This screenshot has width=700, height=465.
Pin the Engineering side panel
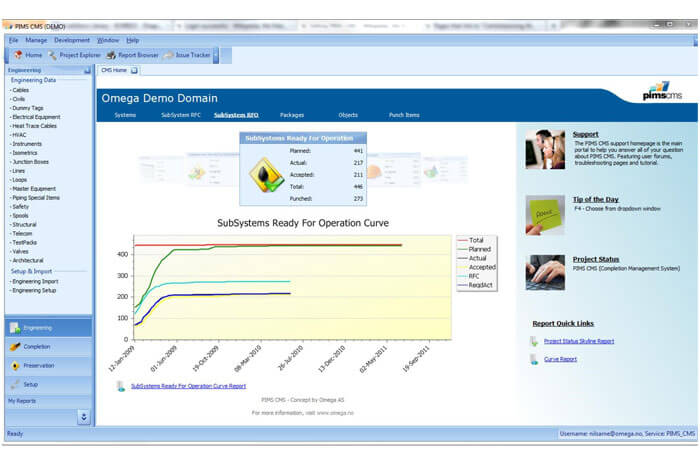(x=87, y=71)
